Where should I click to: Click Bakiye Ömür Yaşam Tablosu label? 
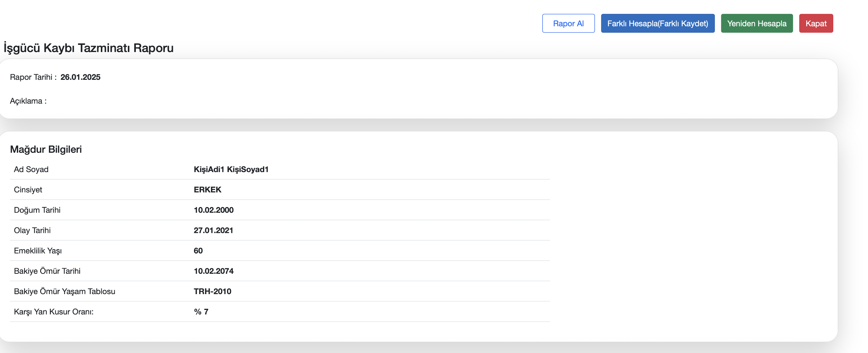pyautogui.click(x=64, y=291)
